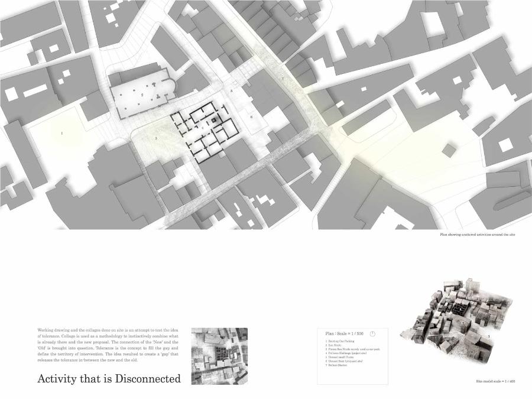Screen dimensions: 532x399
Task: Click number 3 marker on the piazza
Action: click(x=156, y=138)
